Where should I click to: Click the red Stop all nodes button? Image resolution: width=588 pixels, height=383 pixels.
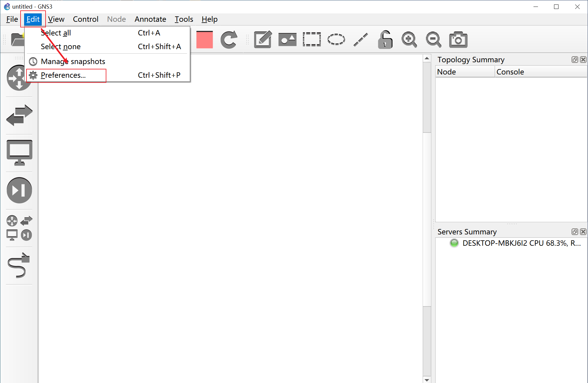tap(204, 40)
